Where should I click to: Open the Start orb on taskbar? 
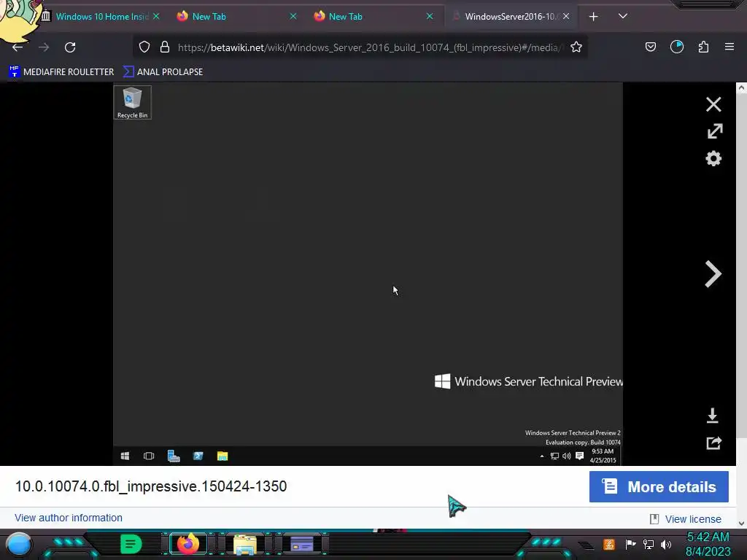pos(18,544)
